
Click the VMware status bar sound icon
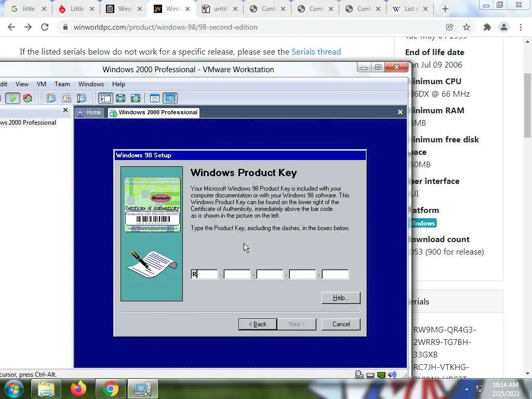tap(392, 374)
